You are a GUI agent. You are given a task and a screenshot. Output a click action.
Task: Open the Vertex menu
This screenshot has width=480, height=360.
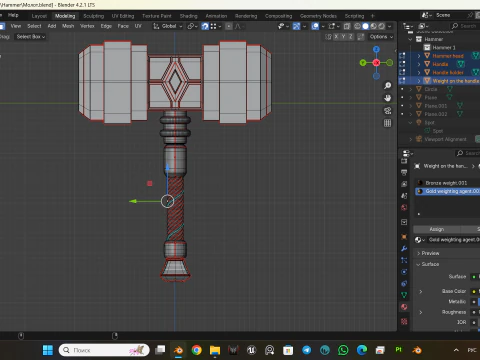(87, 26)
